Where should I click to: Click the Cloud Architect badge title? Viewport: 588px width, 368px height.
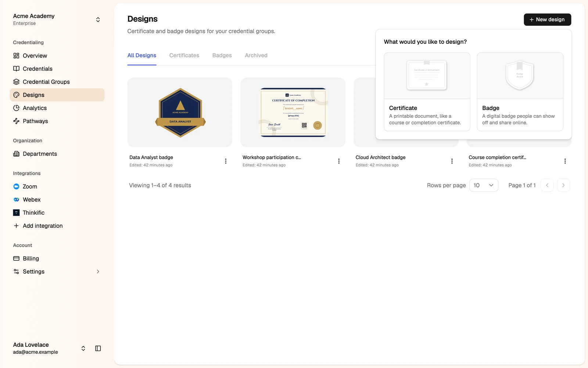[380, 158]
